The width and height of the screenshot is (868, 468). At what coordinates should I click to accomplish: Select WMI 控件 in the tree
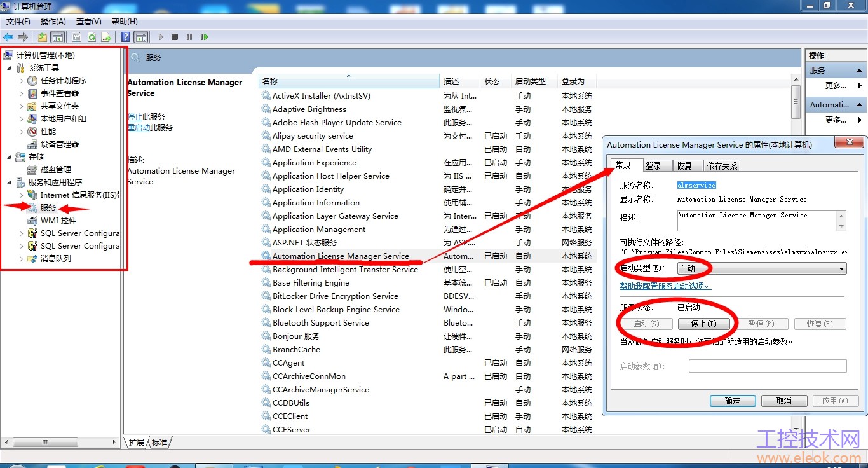(x=58, y=221)
